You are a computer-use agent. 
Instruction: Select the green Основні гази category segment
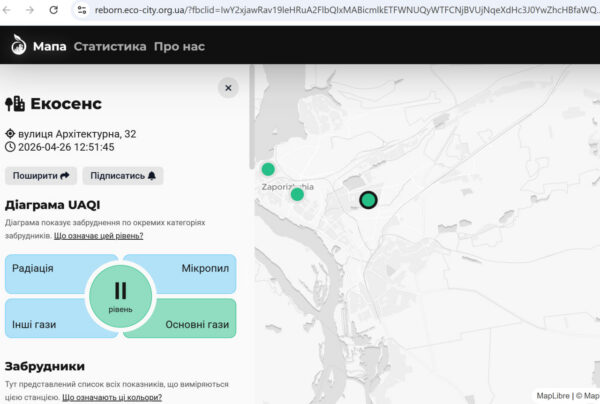(x=195, y=324)
